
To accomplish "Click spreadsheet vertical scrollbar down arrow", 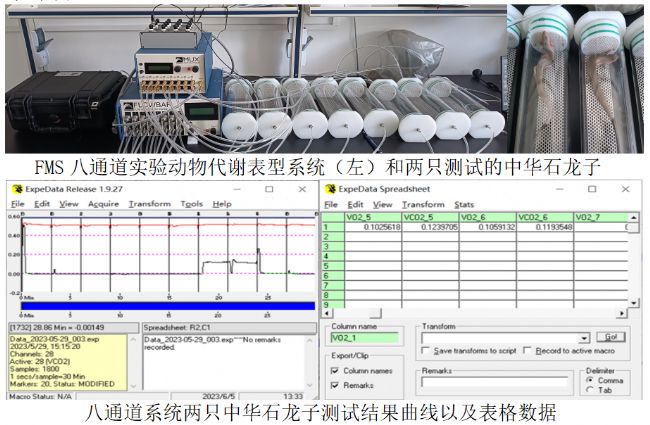I will [x=633, y=304].
